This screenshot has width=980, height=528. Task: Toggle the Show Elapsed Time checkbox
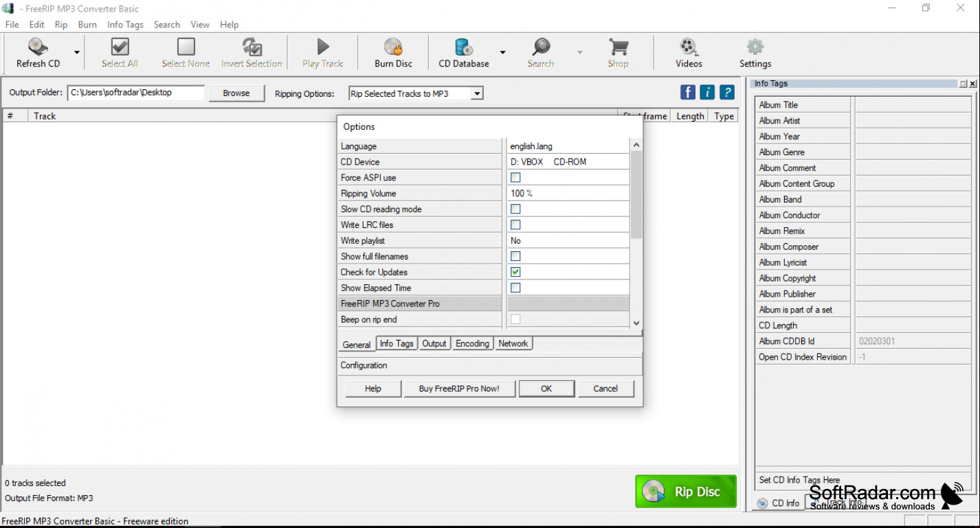[515, 288]
